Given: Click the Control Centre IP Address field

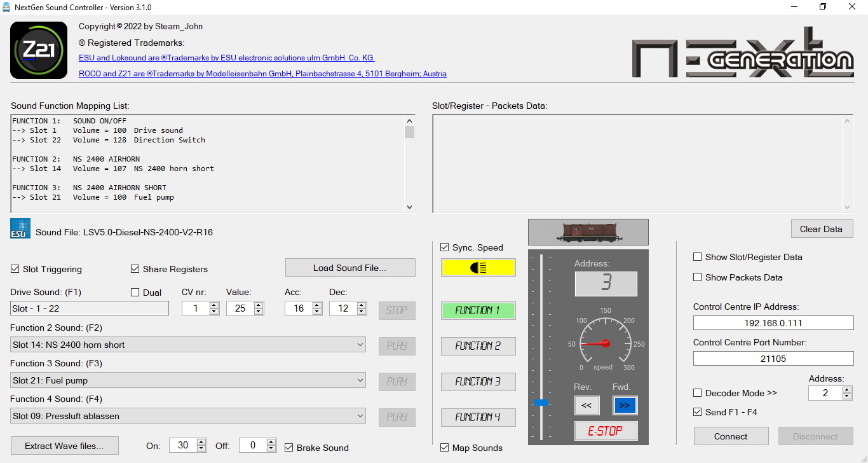Looking at the screenshot, I should tap(773, 323).
